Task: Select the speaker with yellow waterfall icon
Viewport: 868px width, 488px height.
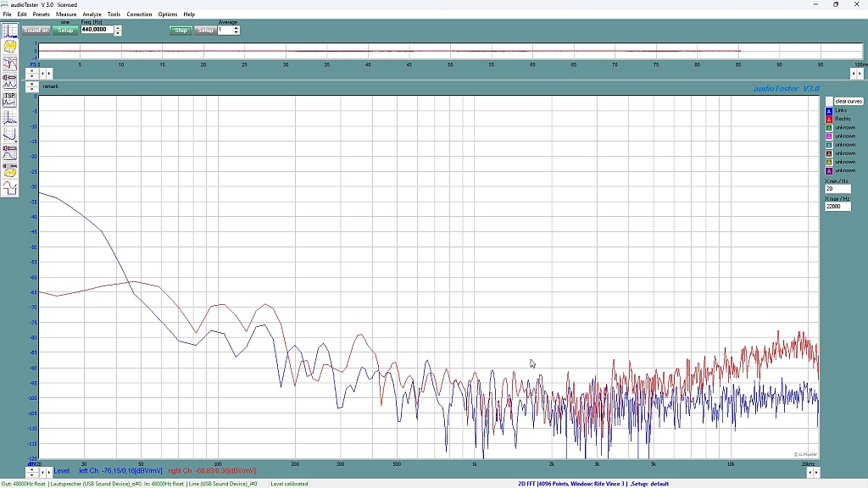Action: (9, 169)
